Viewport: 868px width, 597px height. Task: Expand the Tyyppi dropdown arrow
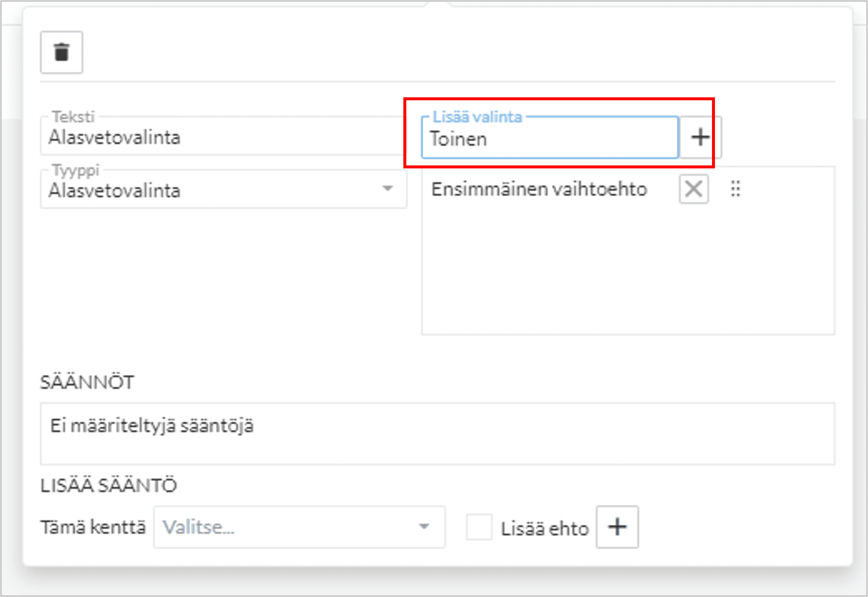[387, 189]
